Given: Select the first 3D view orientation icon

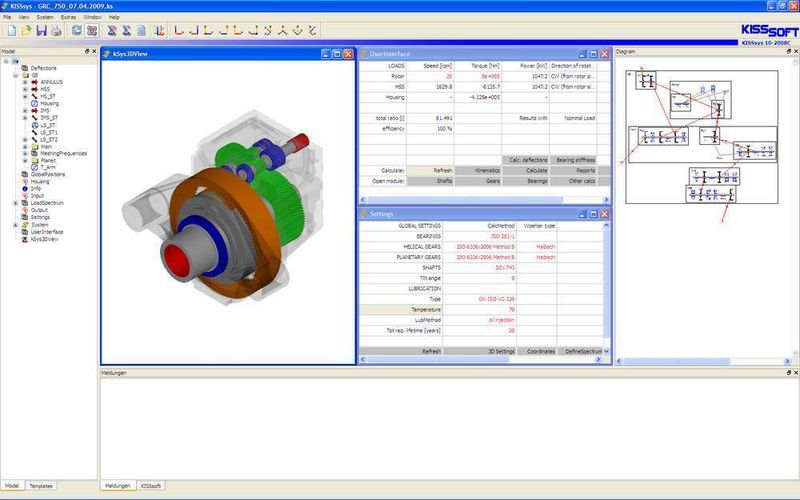Looking at the screenshot, I should (179, 31).
